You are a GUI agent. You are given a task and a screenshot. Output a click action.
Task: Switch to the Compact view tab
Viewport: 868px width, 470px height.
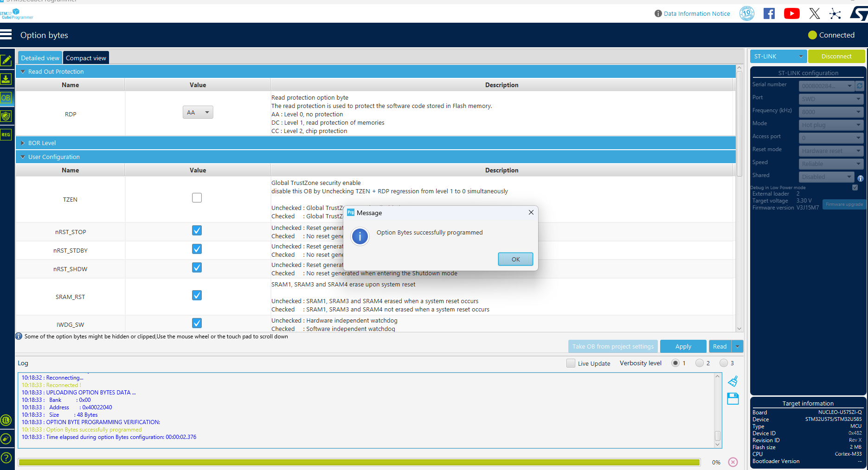(86, 58)
